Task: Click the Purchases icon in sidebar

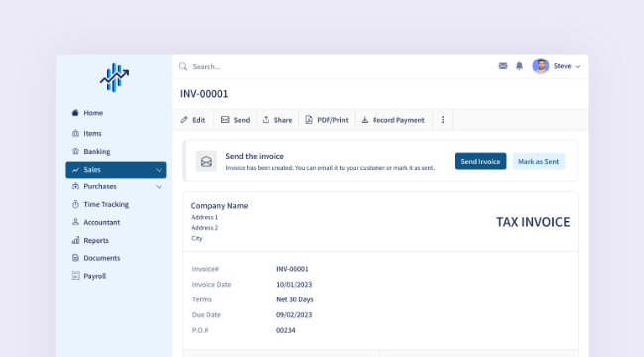Action: [75, 186]
